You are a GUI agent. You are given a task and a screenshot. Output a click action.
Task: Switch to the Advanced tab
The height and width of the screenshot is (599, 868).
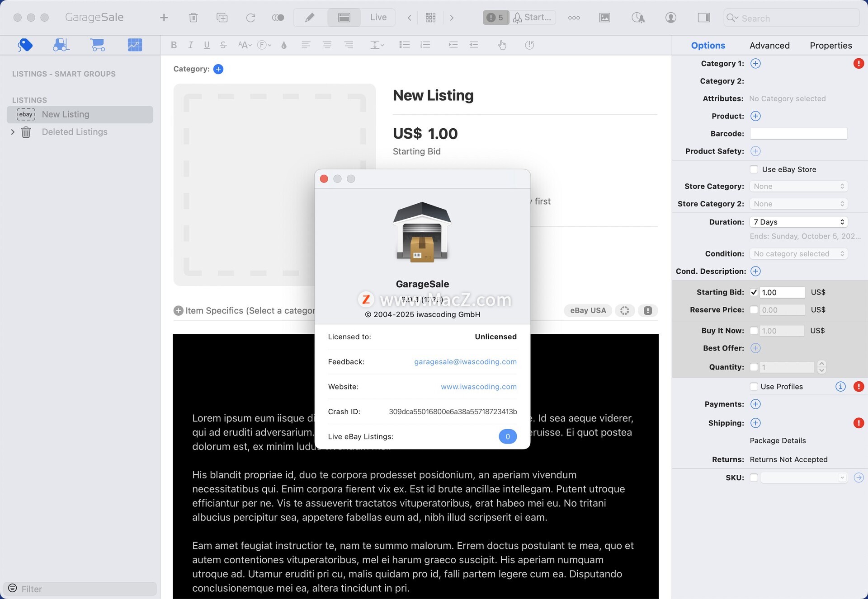pos(769,45)
